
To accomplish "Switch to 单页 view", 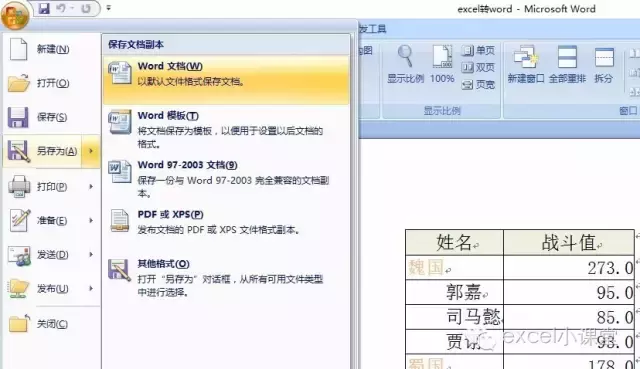I will coord(478,50).
